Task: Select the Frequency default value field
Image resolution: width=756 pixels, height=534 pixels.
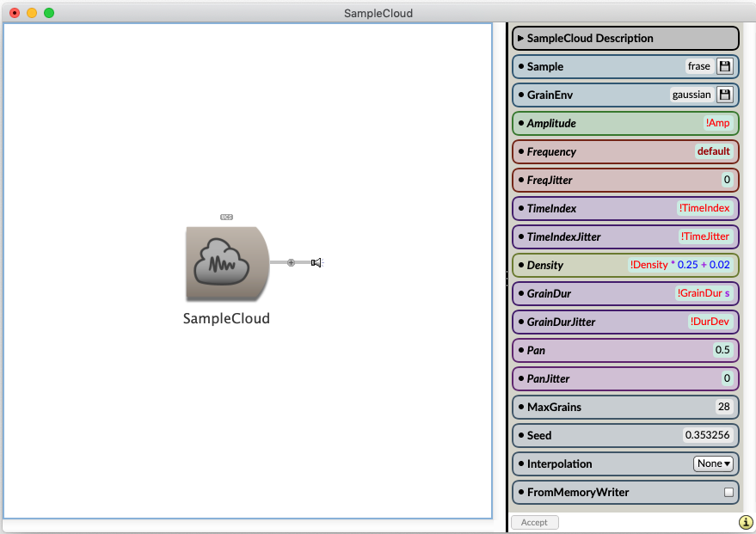Action: 713,151
